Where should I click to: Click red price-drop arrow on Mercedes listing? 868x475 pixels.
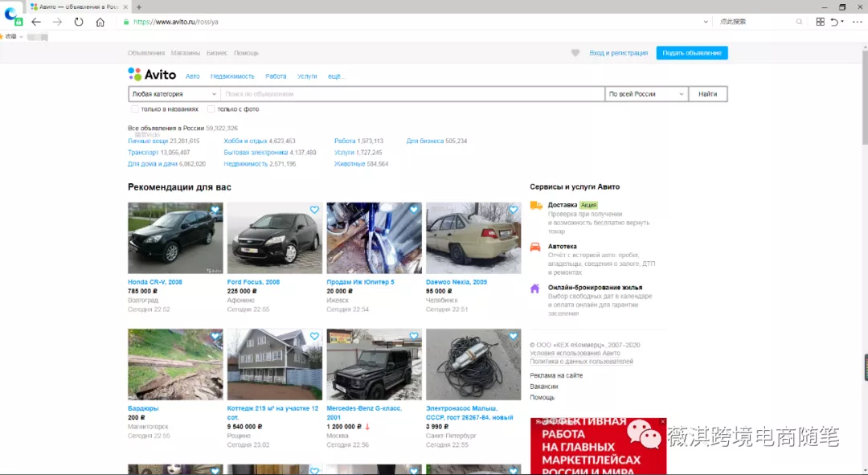click(x=367, y=427)
